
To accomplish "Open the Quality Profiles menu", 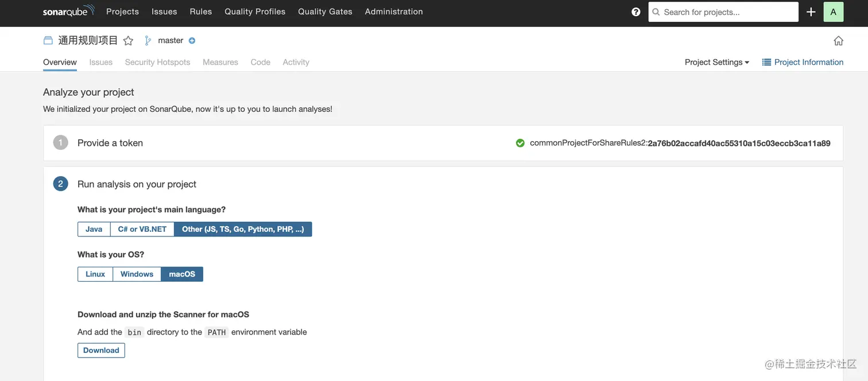I will (255, 11).
